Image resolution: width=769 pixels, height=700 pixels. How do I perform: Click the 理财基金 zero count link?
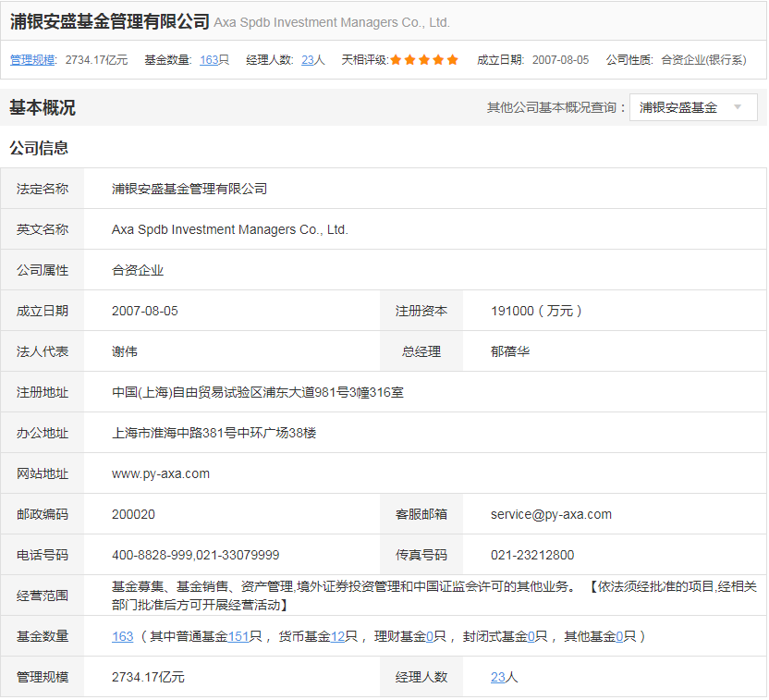tap(430, 636)
